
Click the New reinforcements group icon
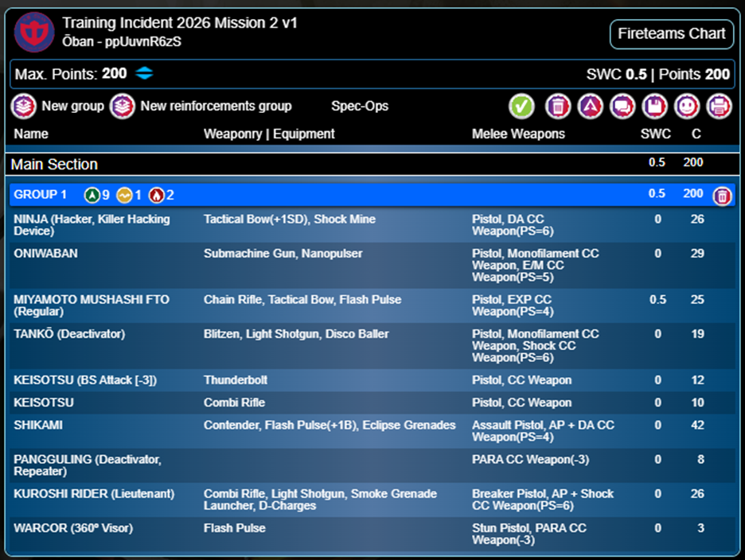tap(123, 106)
